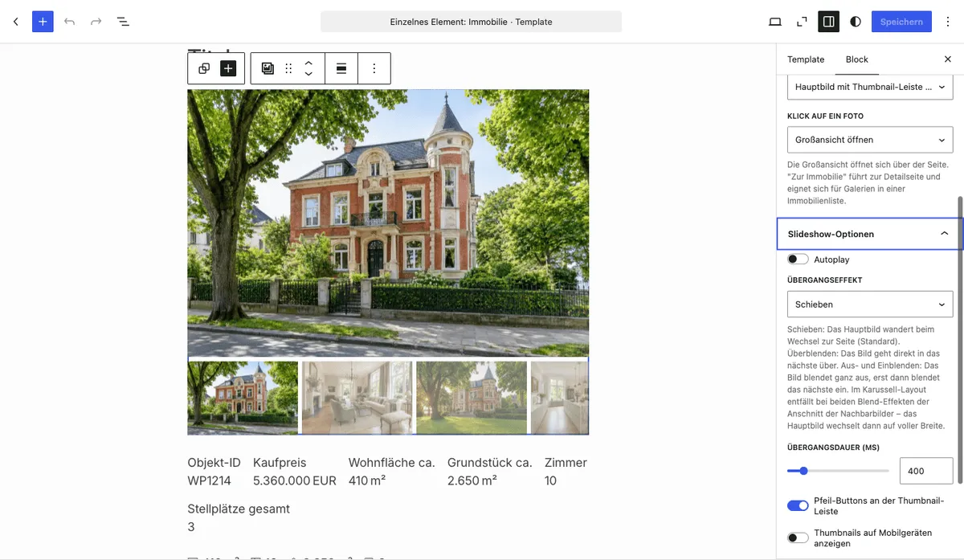Click the Stellplätze gesamt label
The width and height of the screenshot is (964, 560).
click(239, 509)
